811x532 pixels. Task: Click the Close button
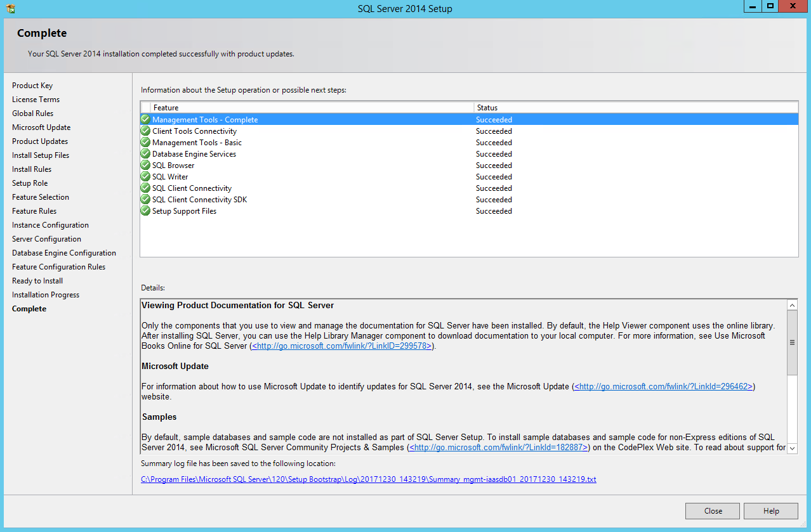pos(712,510)
